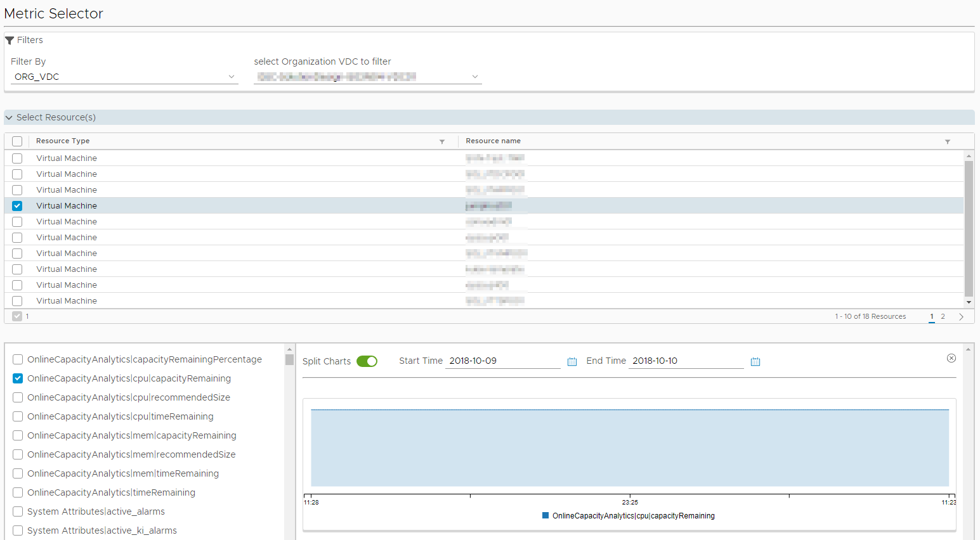Check OnlineCapacityAnalytics|mem|capacityRemaining metric

point(18,435)
